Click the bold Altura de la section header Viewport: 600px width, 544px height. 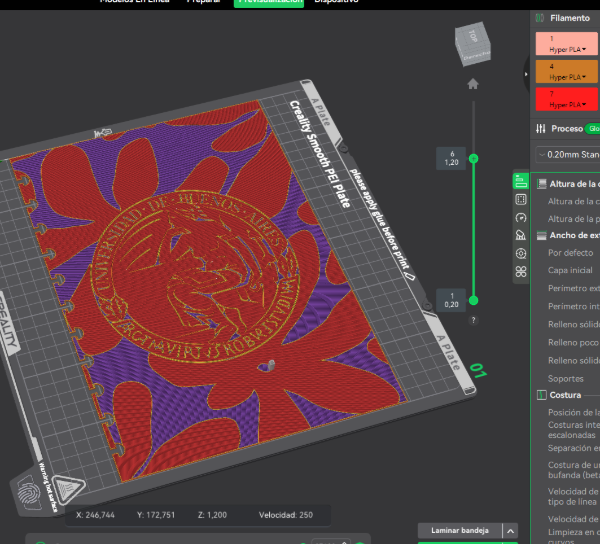click(x=574, y=184)
